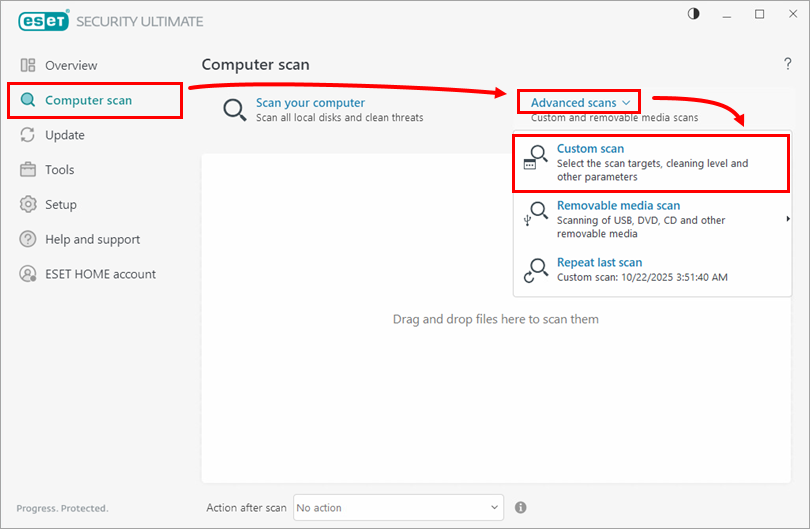Expand the Removable media scan submenu arrow
Viewport: 810px width, 529px height.
coord(788,218)
